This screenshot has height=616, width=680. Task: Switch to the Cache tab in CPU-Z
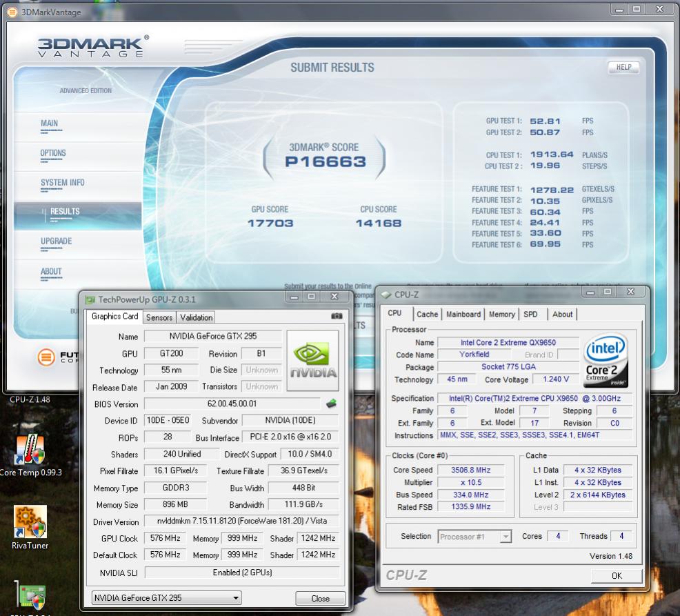tap(427, 315)
